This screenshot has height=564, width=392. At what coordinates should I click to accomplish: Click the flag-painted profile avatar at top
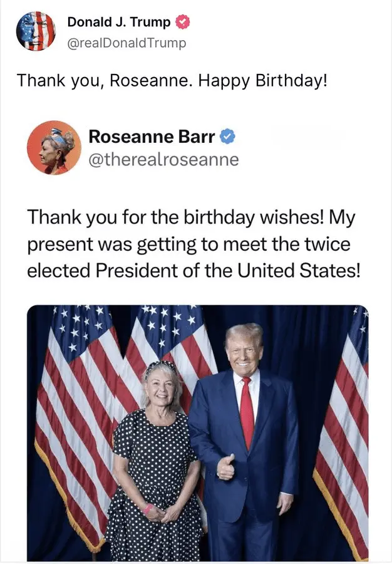point(34,31)
